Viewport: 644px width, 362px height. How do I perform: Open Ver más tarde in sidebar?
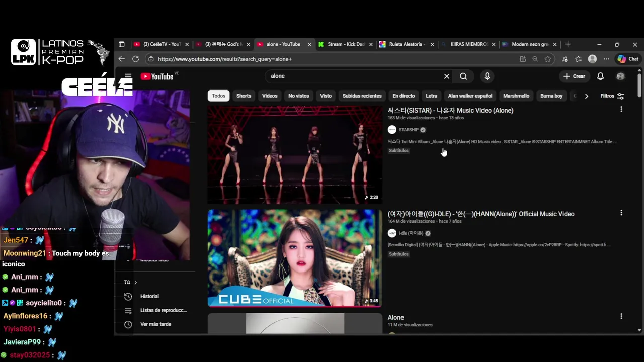155,324
